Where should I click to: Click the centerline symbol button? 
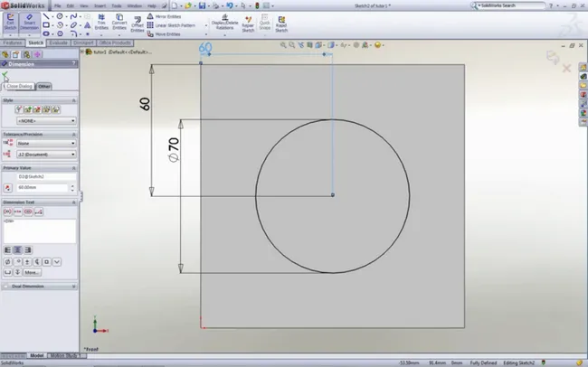click(37, 262)
